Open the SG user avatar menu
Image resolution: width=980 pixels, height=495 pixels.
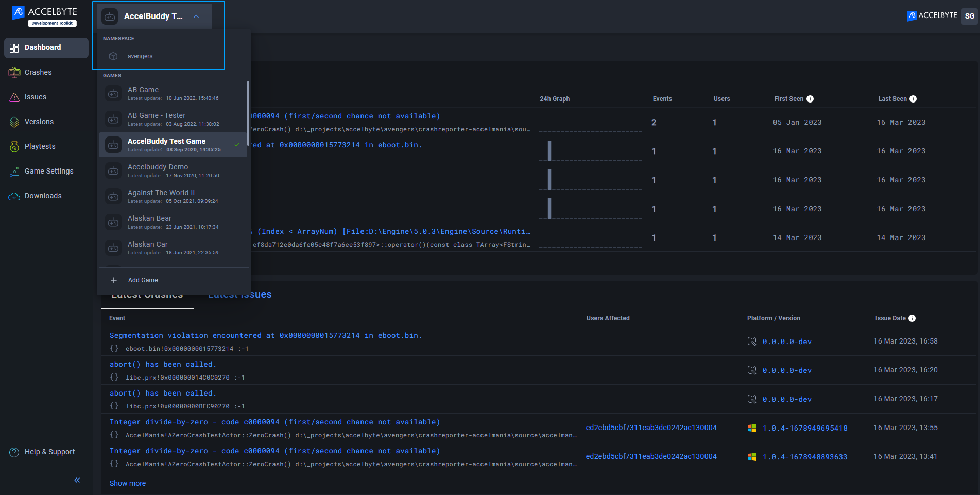[969, 16]
